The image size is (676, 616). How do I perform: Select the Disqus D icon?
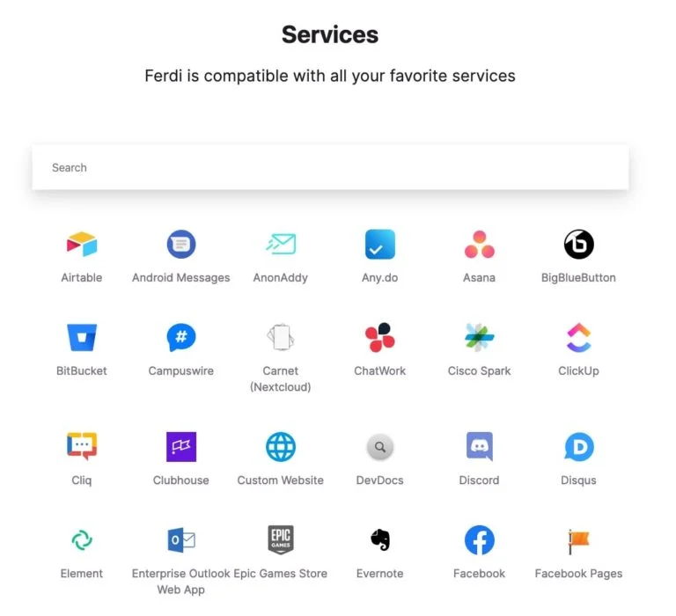click(578, 446)
